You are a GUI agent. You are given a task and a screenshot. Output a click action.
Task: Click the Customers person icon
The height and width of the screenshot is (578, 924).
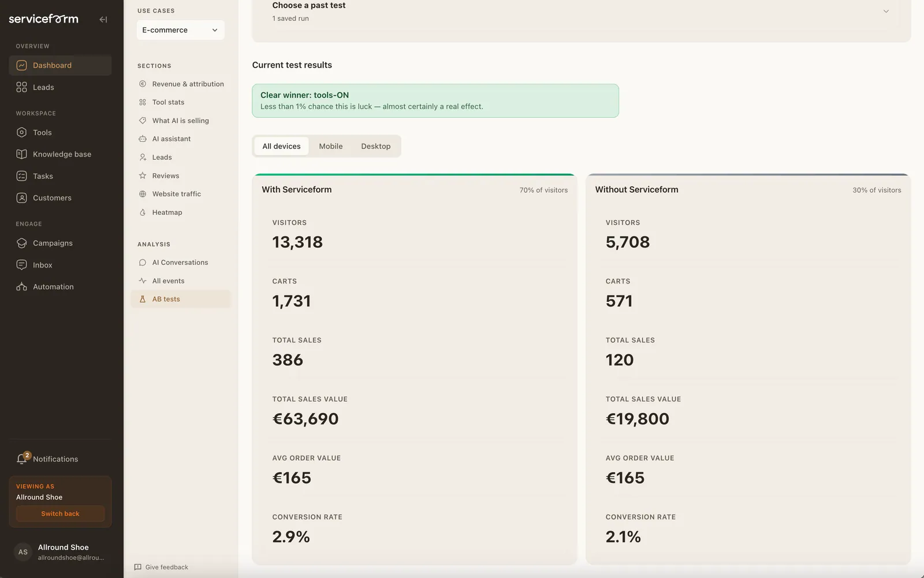pos(21,198)
